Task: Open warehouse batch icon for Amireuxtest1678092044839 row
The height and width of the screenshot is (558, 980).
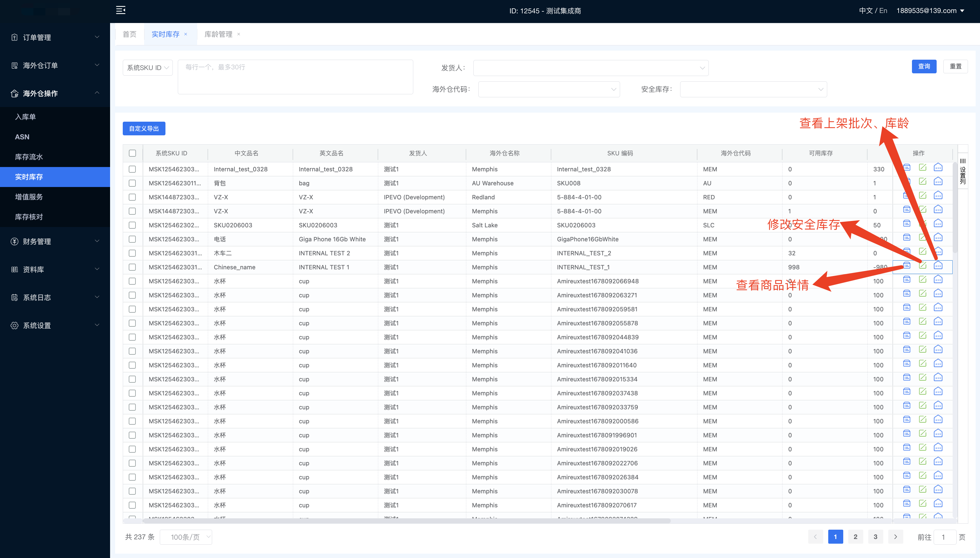Action: coord(938,335)
